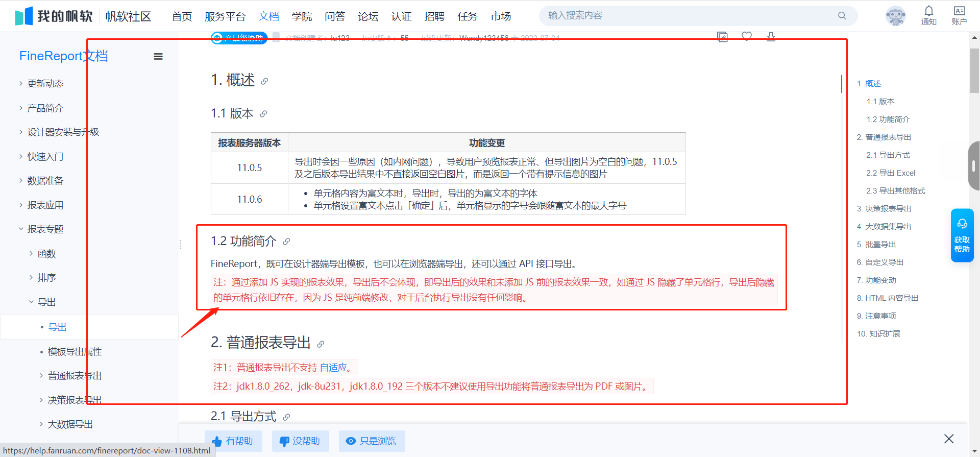Toggle the sidebar hamburger menu

pyautogui.click(x=158, y=57)
